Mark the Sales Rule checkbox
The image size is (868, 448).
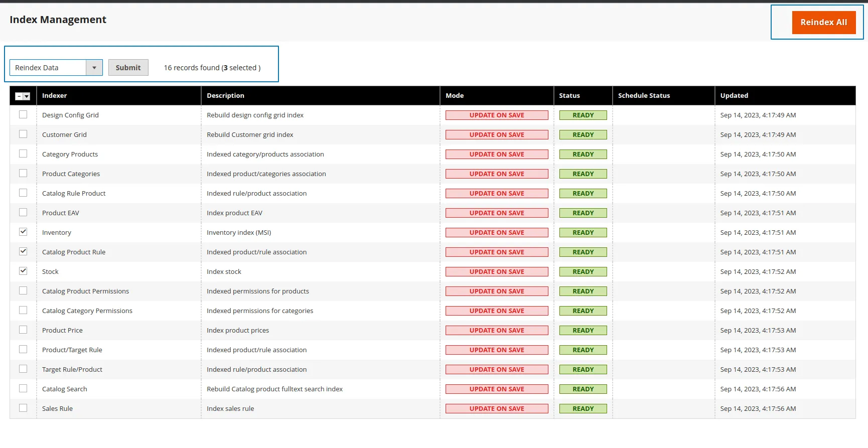(x=23, y=408)
